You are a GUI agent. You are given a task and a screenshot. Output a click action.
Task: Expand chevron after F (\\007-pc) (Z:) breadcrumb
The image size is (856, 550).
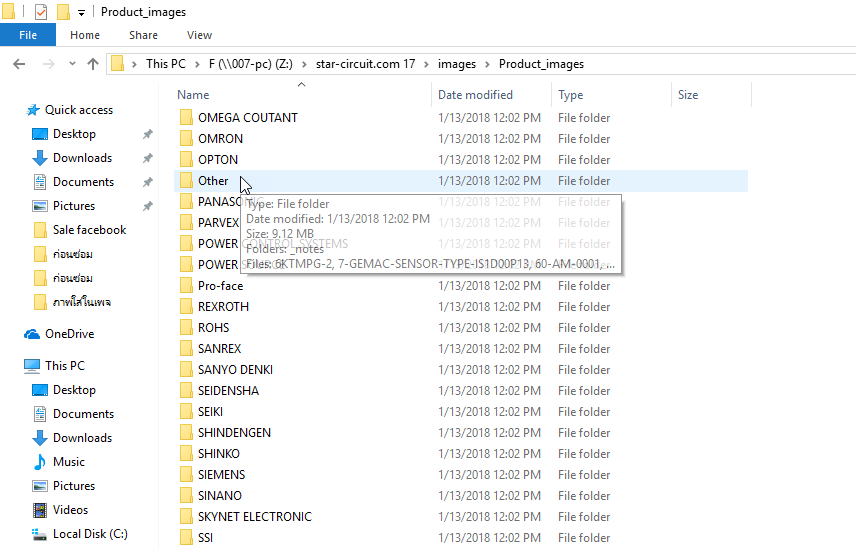tap(304, 64)
